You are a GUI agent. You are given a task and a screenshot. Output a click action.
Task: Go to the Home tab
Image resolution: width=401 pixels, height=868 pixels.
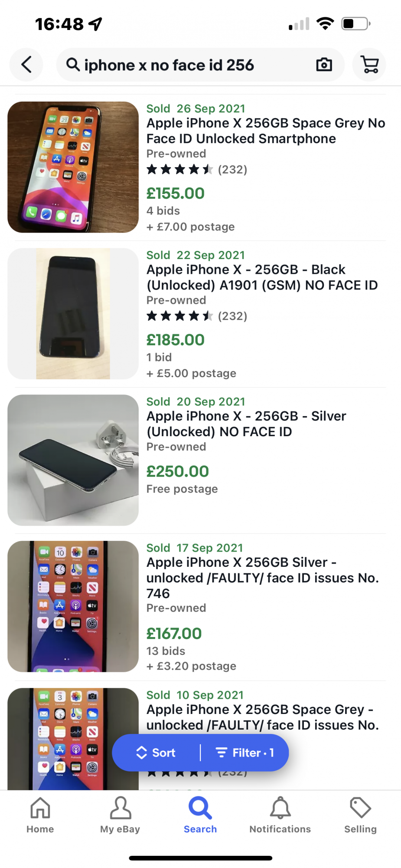coord(40,815)
